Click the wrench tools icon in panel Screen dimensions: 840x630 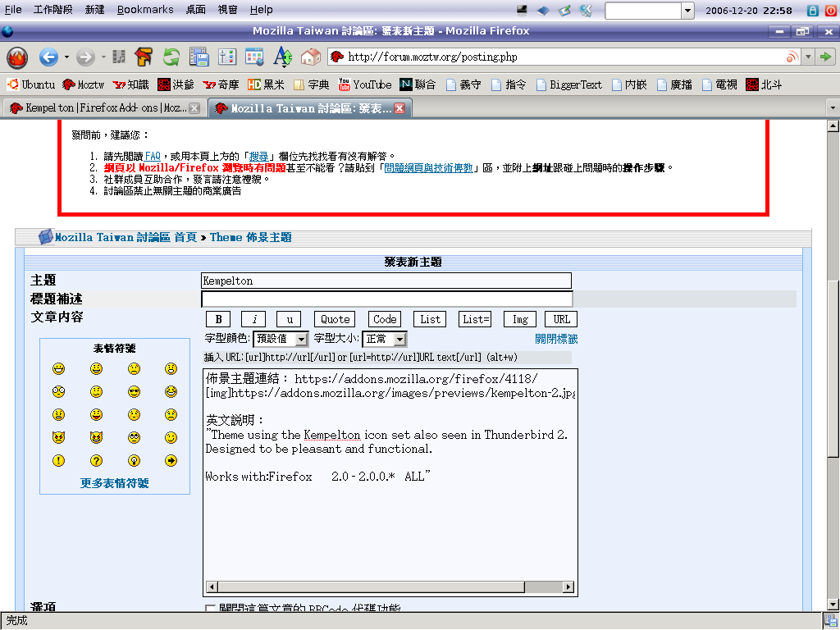click(586, 10)
